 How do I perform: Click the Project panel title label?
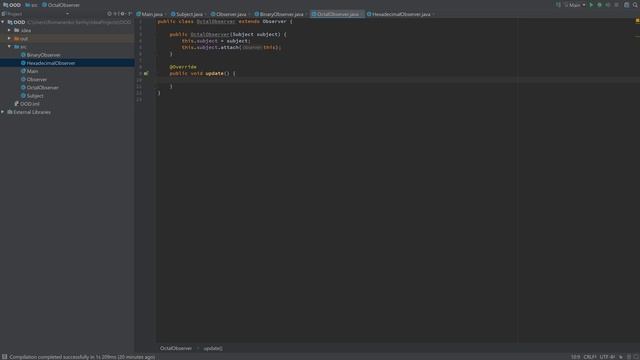coord(14,13)
